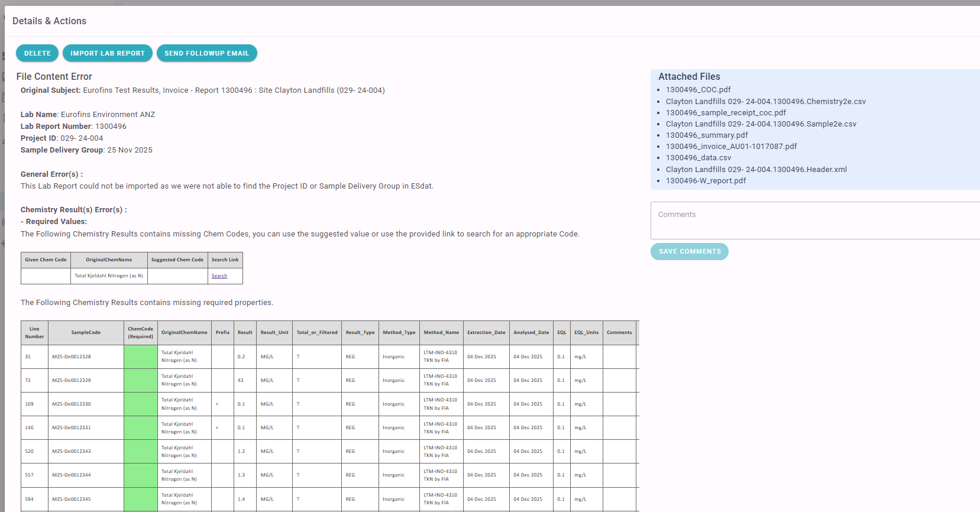Click green ChemCode cell for M25-De0012331

coord(141,427)
